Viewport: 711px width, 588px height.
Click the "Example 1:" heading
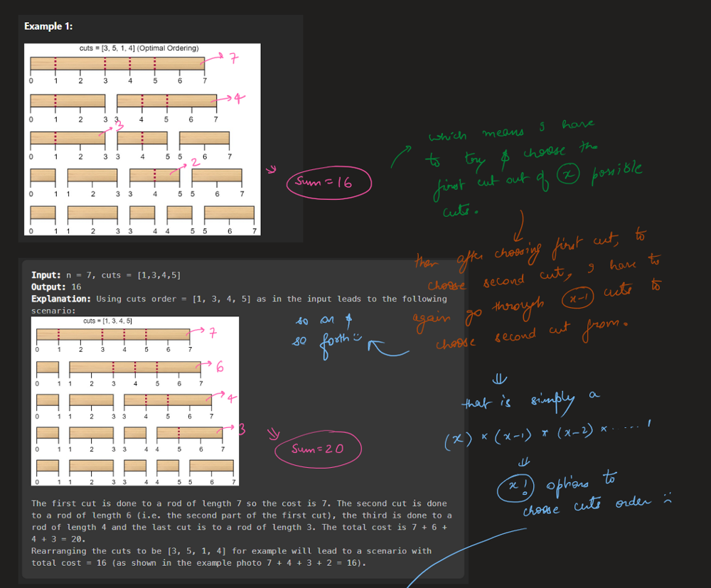[x=48, y=26]
